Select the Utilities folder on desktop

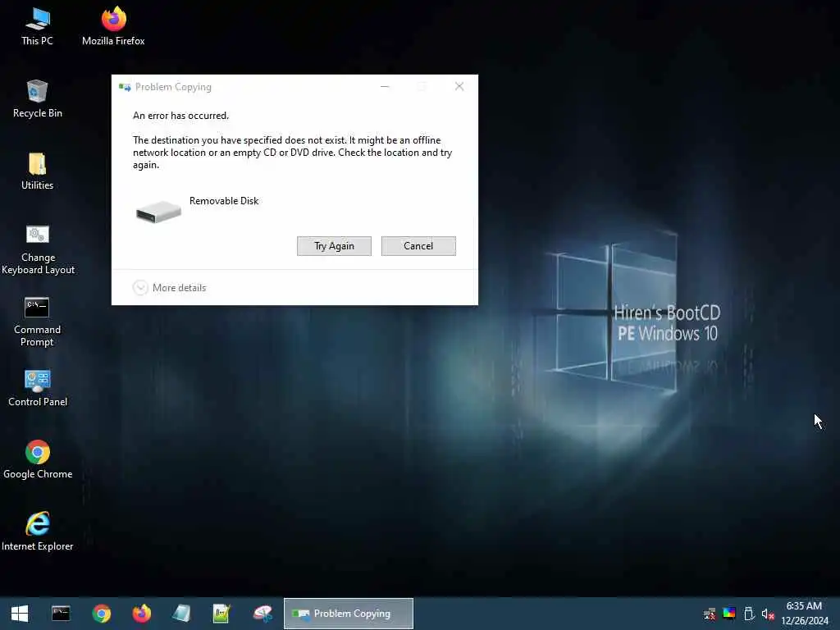[38, 171]
